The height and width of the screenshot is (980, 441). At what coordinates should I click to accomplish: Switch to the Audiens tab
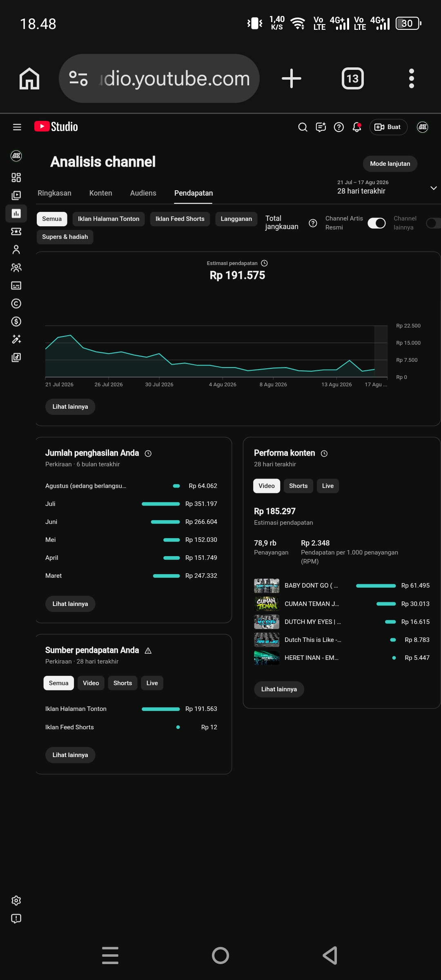tap(143, 193)
